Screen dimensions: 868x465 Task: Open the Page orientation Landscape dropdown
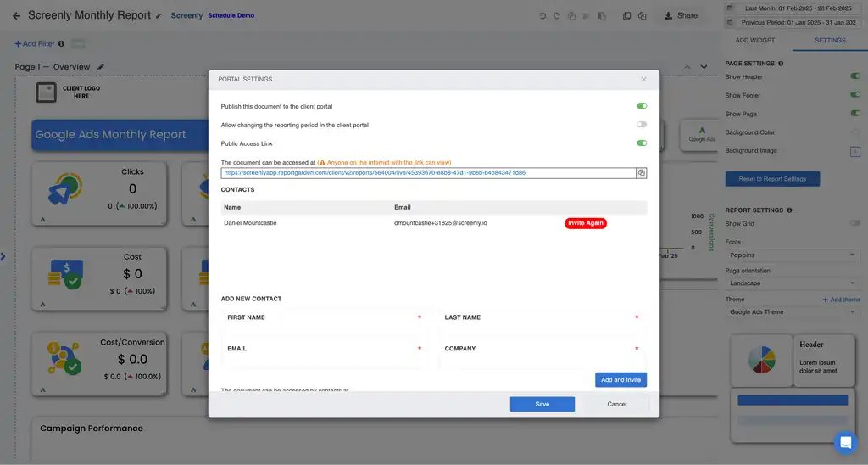click(x=793, y=283)
